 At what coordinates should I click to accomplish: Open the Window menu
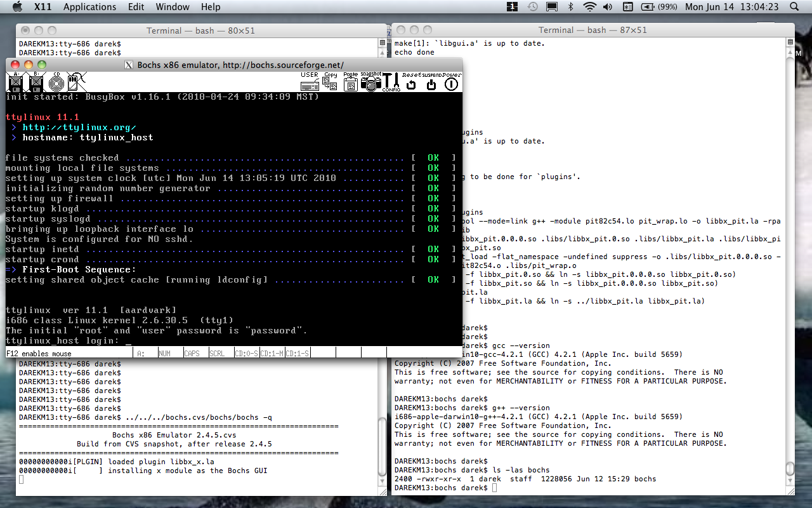tap(173, 7)
